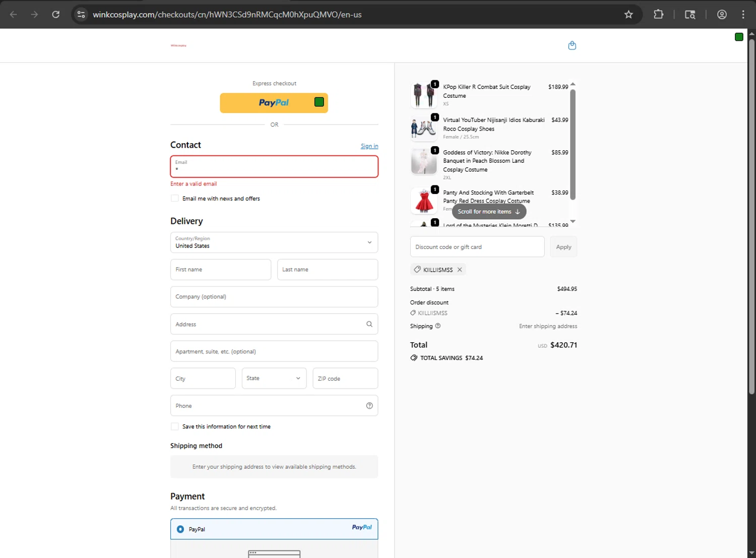Click the page vertical scrollbar

point(751,217)
